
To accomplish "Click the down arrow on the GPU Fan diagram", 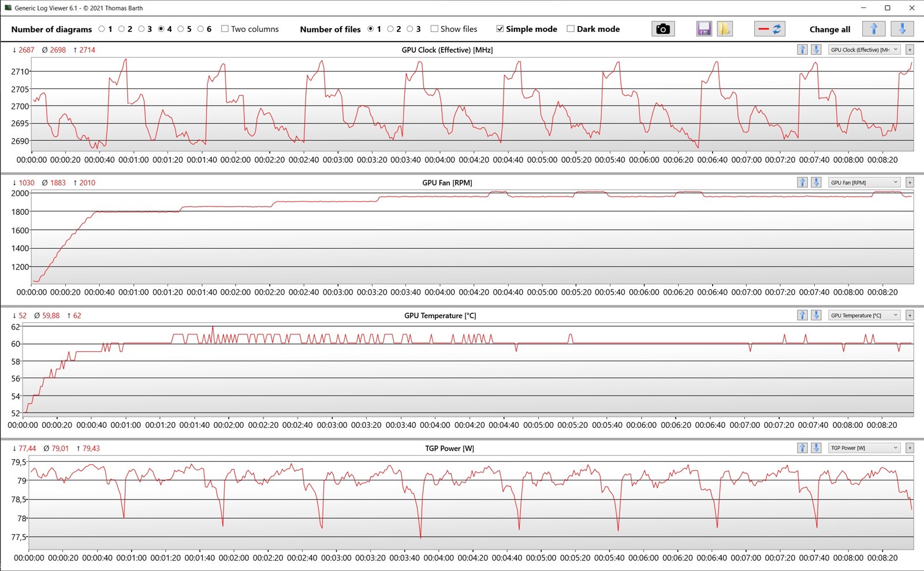I will click(816, 182).
